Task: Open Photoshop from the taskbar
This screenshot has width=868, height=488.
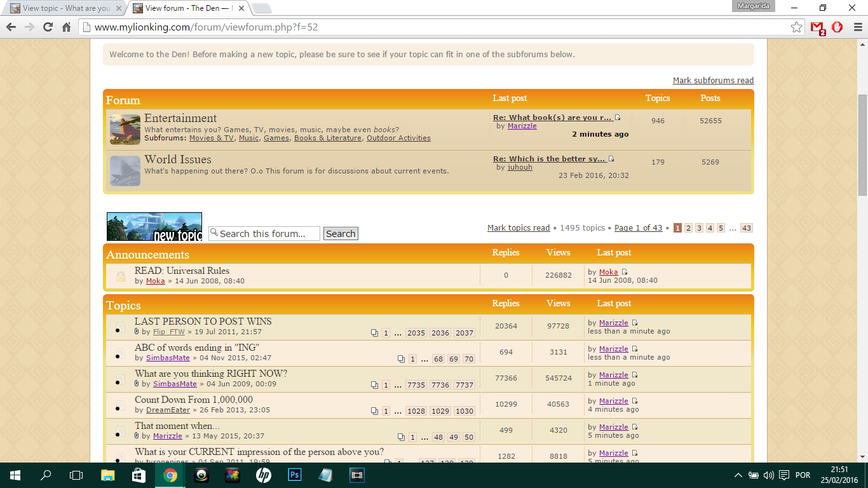Action: tap(294, 475)
